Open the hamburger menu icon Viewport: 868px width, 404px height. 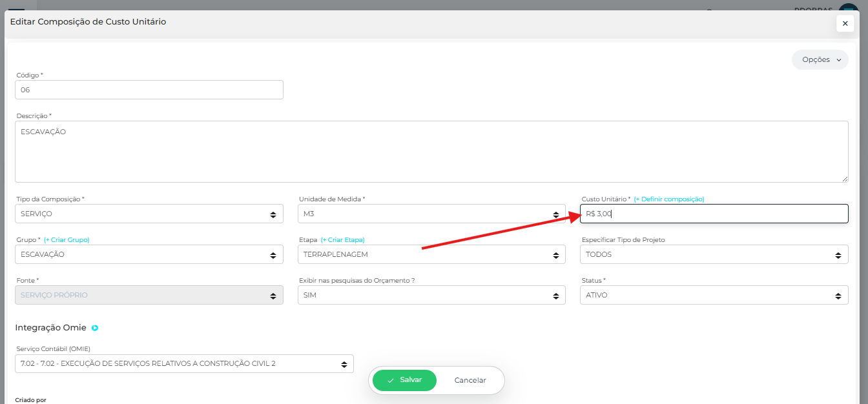point(15,8)
